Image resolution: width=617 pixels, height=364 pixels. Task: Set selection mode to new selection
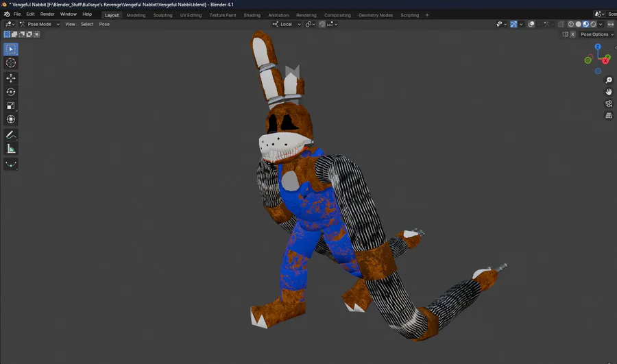pos(7,34)
